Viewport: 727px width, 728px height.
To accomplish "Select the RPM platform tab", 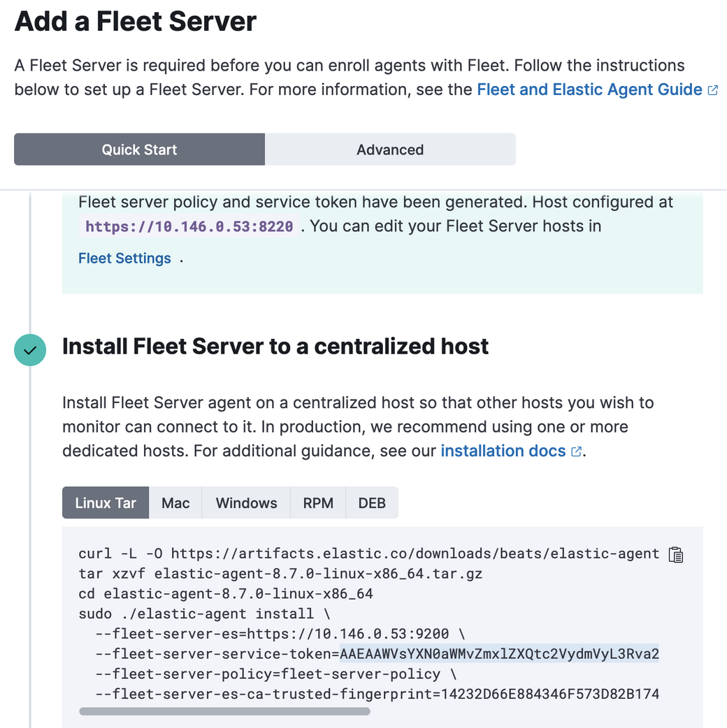I will coord(318,503).
